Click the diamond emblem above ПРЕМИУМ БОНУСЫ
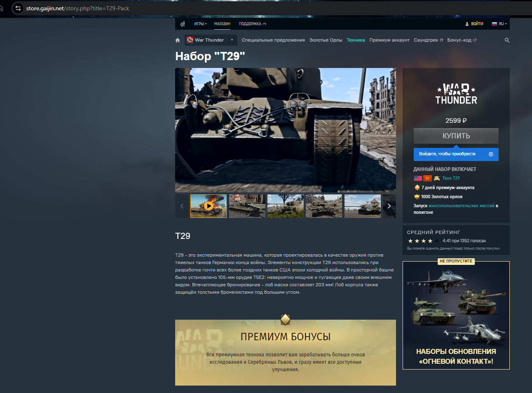 (x=285, y=319)
